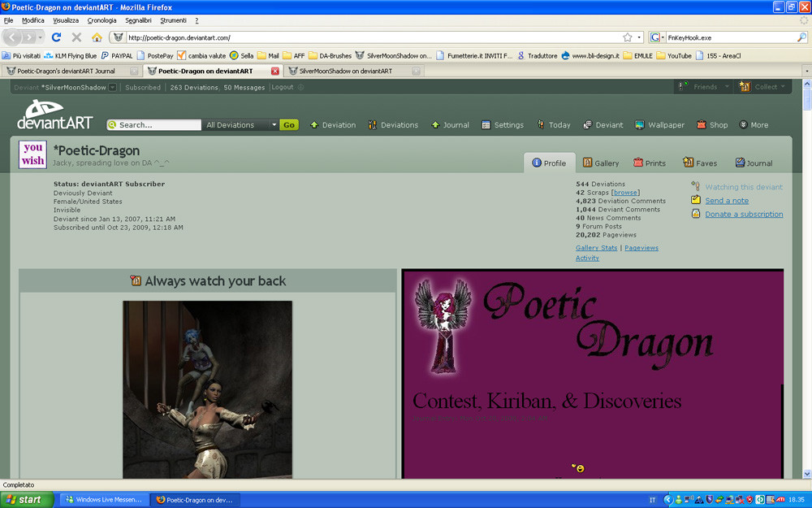Switch to Windows Live Messenger taskbar item
This screenshot has height=508, width=812.
pos(104,500)
